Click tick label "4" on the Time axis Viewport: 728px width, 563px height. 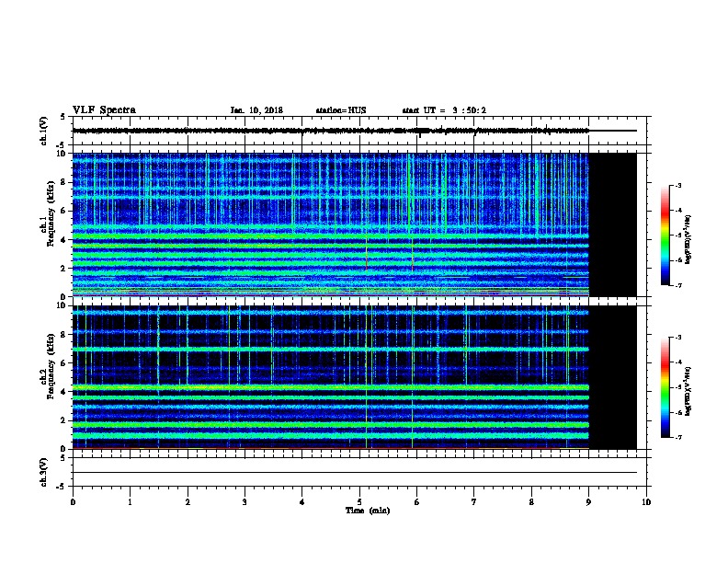tap(302, 502)
